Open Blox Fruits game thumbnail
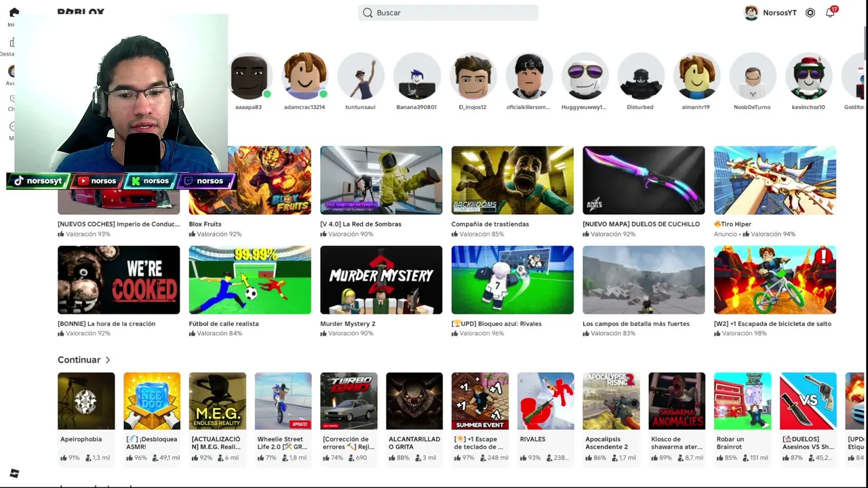Viewport: 868px width, 488px height. pyautogui.click(x=250, y=180)
